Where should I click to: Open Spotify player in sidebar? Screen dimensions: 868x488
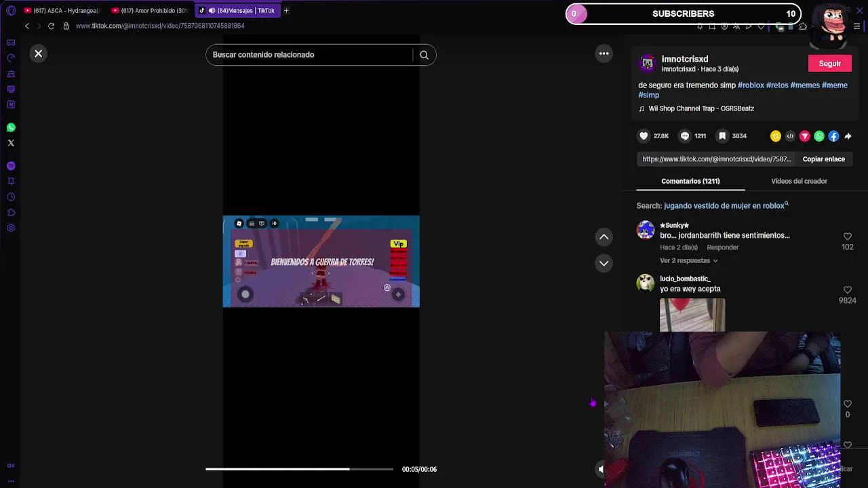(11, 166)
